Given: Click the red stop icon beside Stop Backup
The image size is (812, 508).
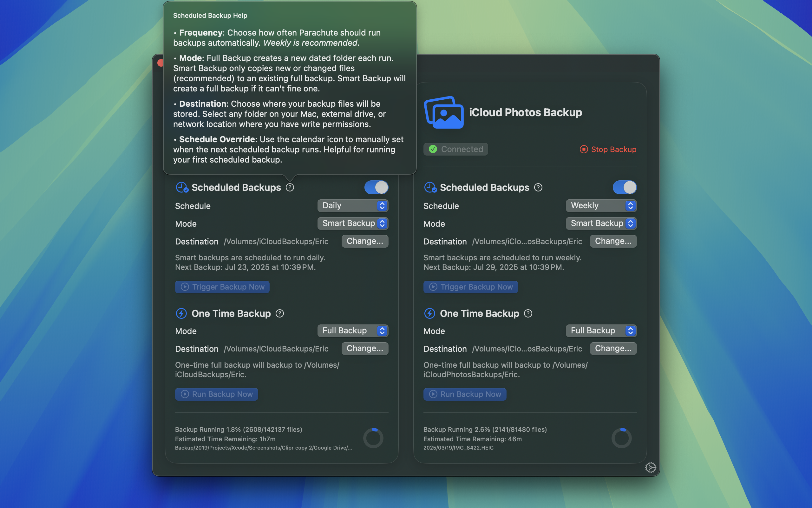Looking at the screenshot, I should pyautogui.click(x=584, y=149).
